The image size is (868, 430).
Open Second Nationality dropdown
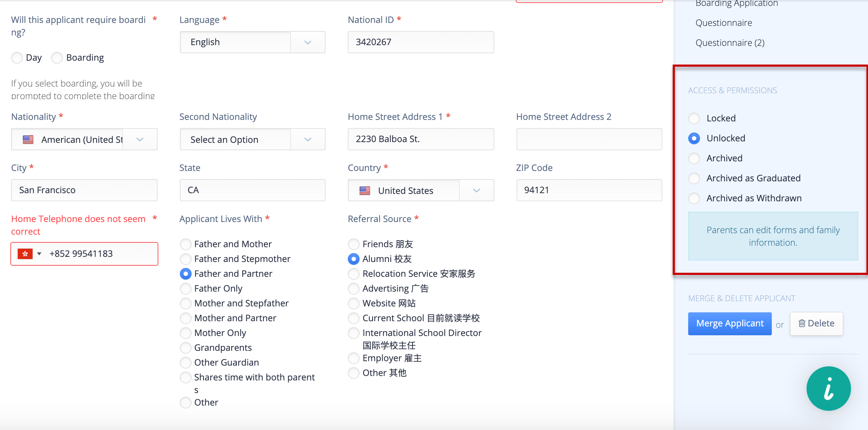(x=252, y=139)
